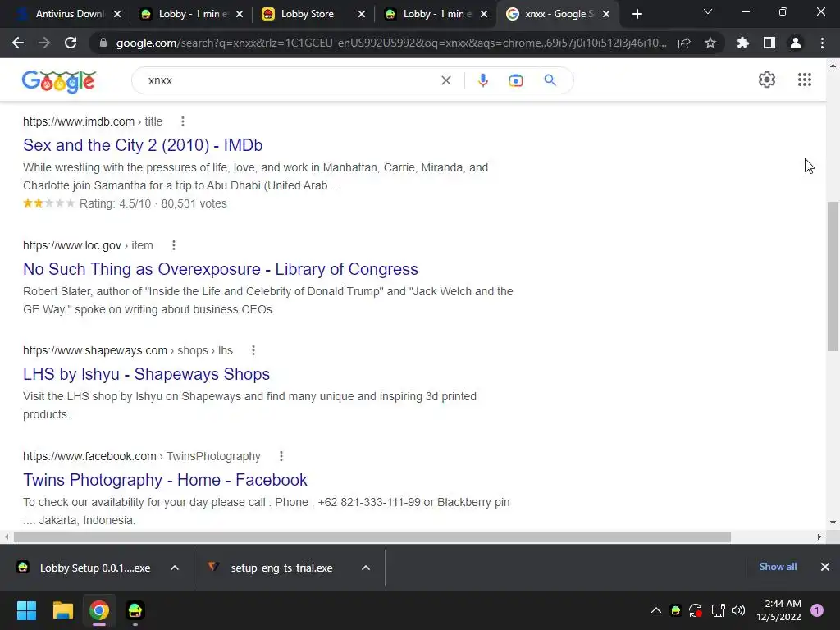Open the notification center badge
This screenshot has width=840, height=630.
point(817,610)
